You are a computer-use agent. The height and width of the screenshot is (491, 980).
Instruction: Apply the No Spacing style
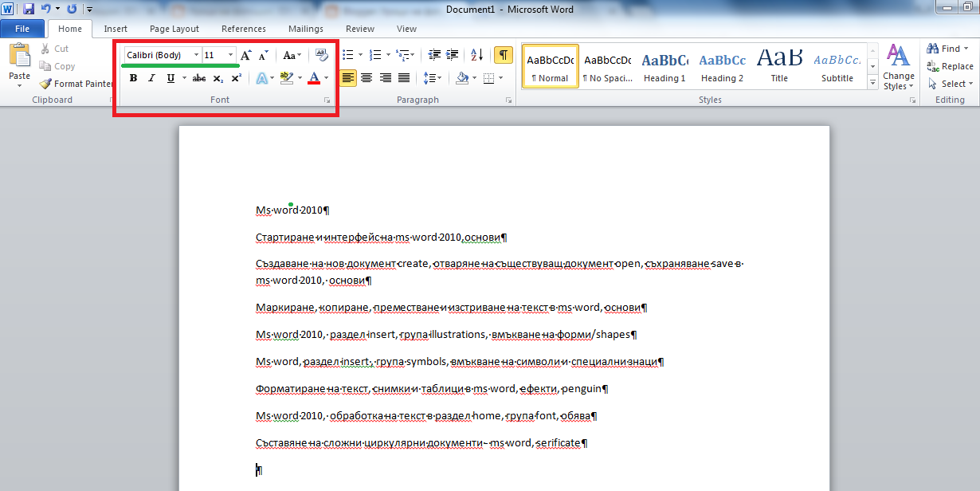click(x=607, y=66)
